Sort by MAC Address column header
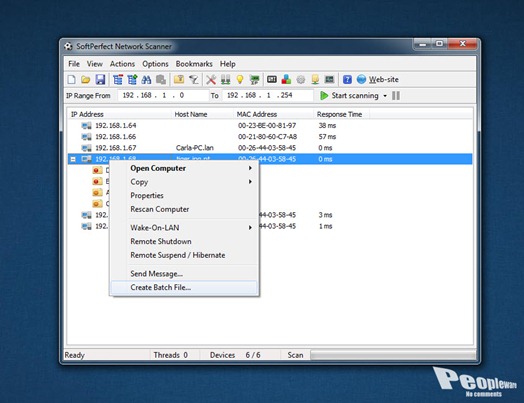The height and width of the screenshot is (403, 524). (274, 114)
